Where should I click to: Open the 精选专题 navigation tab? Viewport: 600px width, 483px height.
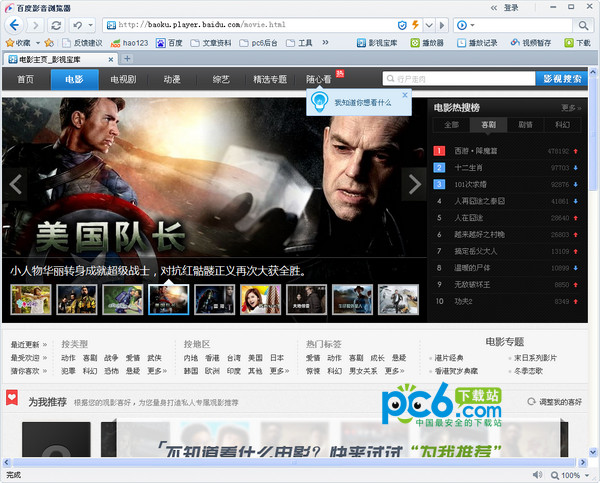tap(270, 79)
